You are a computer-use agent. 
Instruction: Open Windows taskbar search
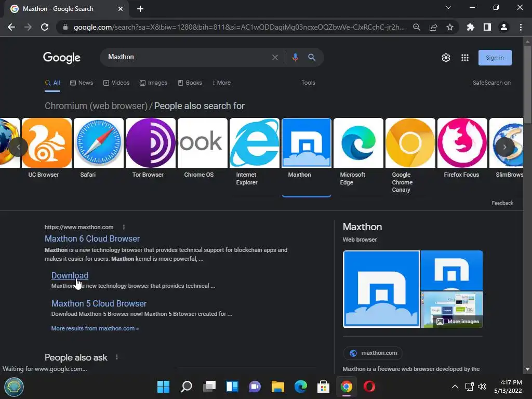point(187,387)
